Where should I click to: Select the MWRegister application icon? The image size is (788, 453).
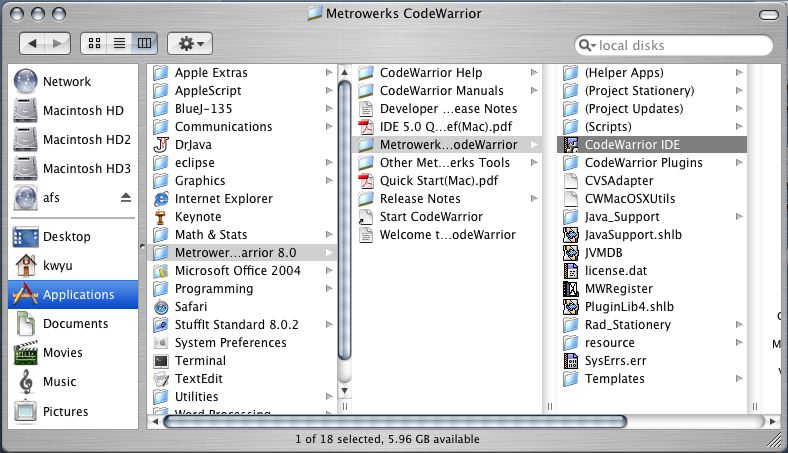(x=571, y=289)
